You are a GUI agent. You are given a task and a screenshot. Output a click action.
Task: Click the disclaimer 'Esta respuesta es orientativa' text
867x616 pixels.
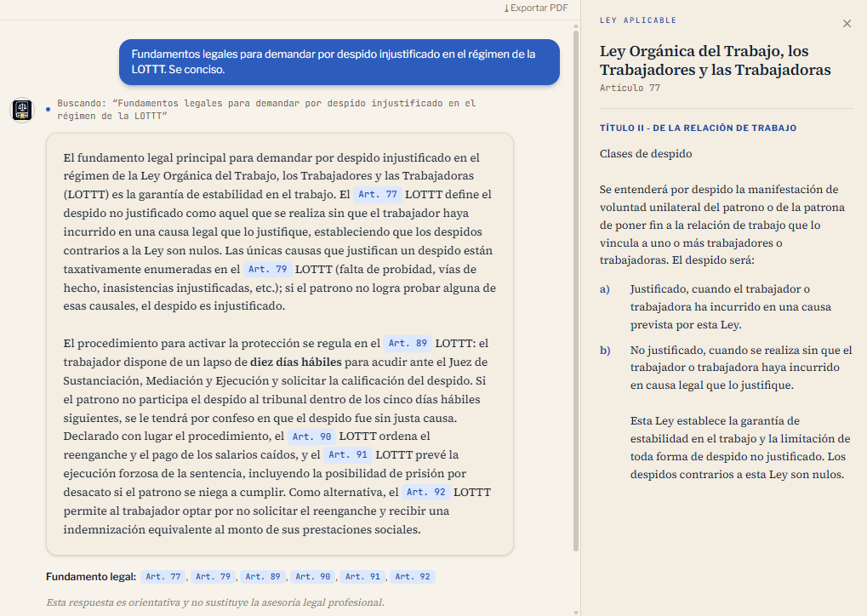coord(215,602)
